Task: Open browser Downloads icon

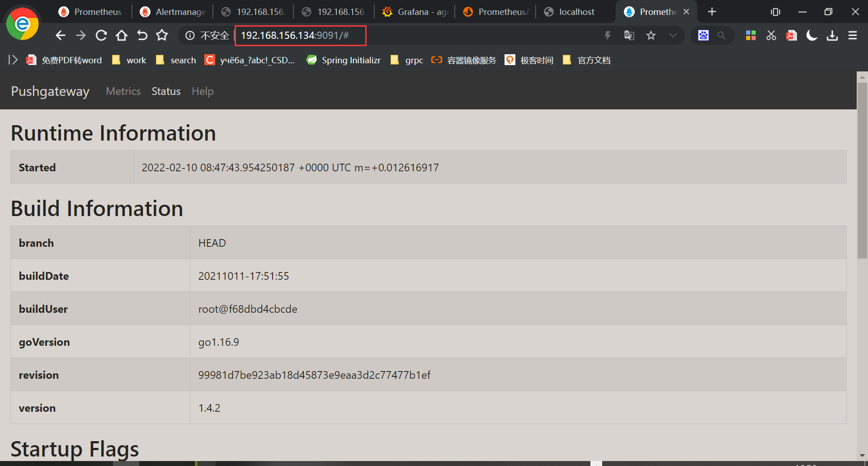Action: coord(832,35)
